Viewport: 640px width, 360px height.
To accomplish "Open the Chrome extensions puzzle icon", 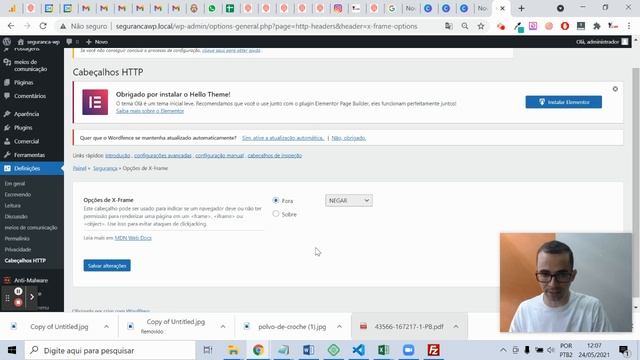I will coord(596,26).
